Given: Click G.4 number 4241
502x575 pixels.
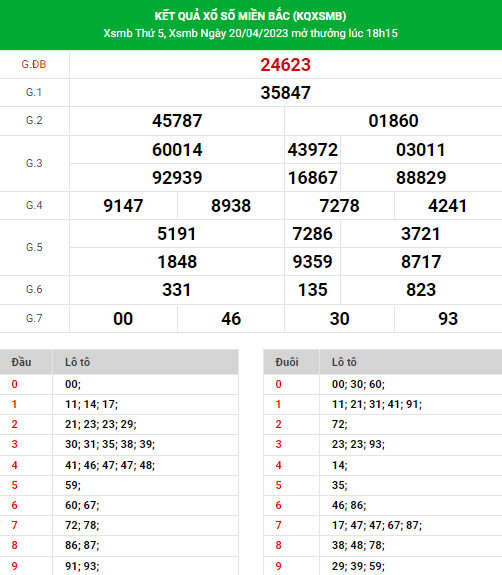Looking at the screenshot, I should tap(447, 206).
